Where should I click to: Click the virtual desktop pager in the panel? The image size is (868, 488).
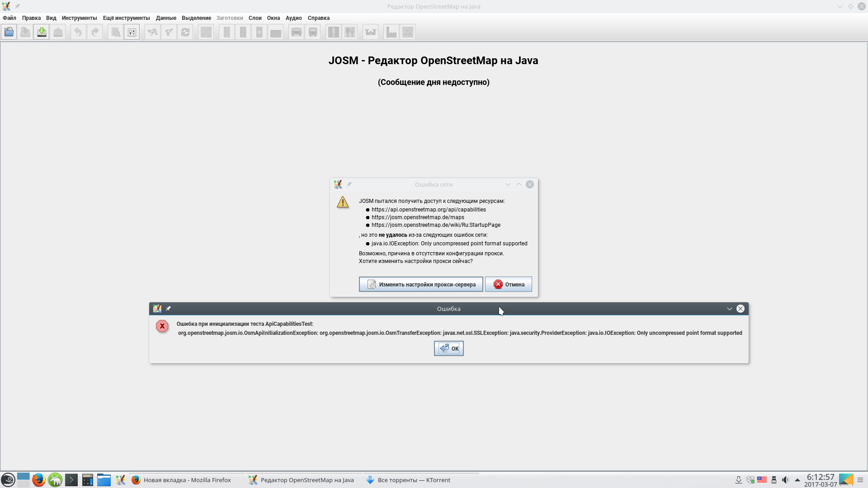[24, 480]
